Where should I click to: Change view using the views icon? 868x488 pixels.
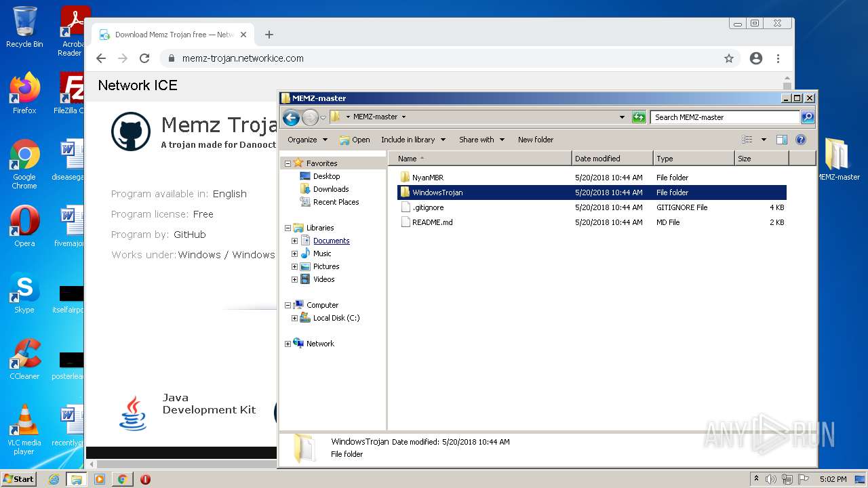[747, 140]
